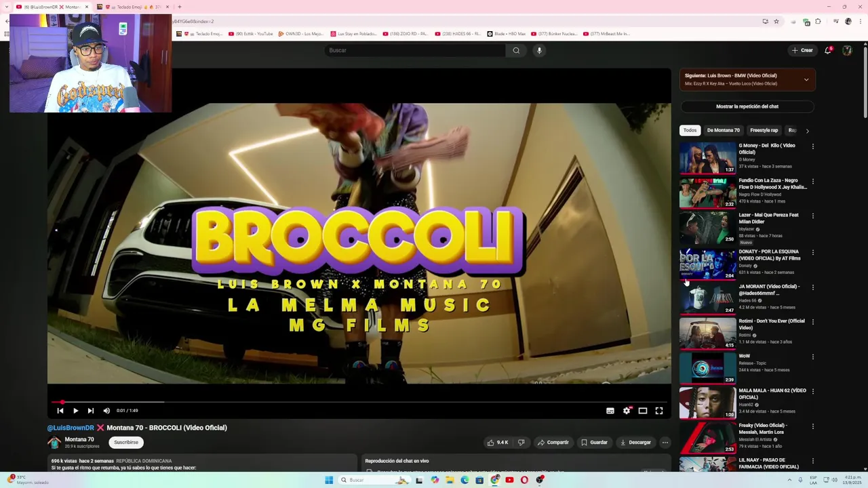Play the BROCCOLI video

pos(75,411)
